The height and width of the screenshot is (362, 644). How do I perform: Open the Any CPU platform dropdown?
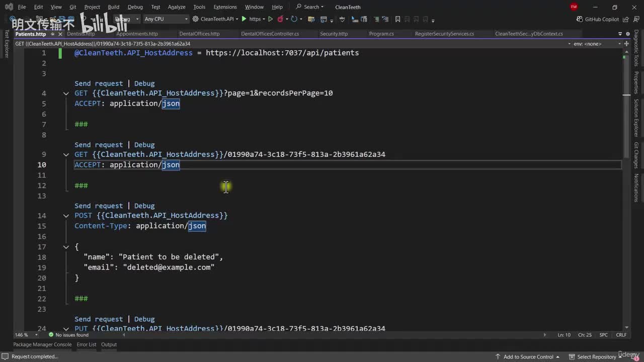point(166,19)
